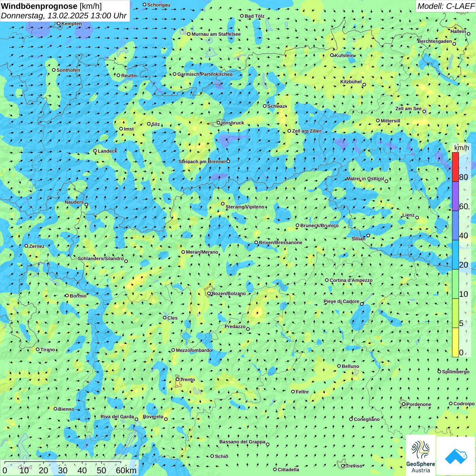The image size is (476, 476).
Task: Click the Cittadella city label
Action: 288,470
